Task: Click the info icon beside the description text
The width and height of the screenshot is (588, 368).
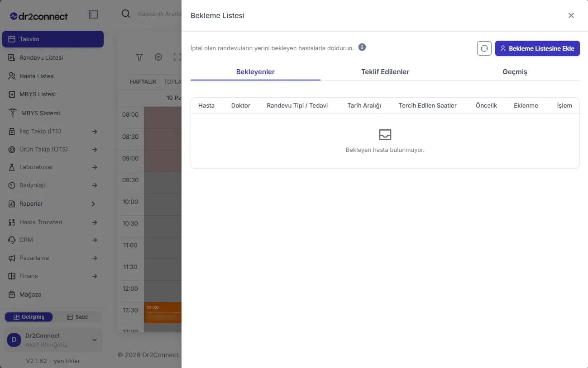Action: click(x=362, y=47)
